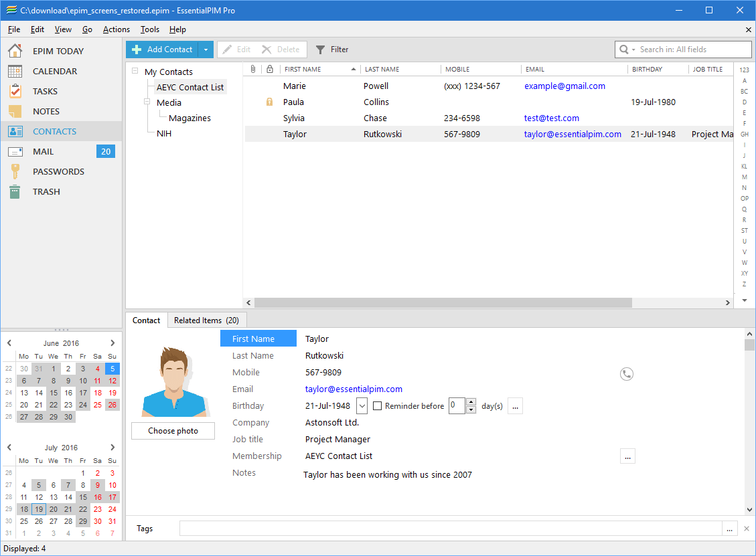The height and width of the screenshot is (556, 756).
Task: Open EPIM Today home icon
Action: click(x=15, y=51)
